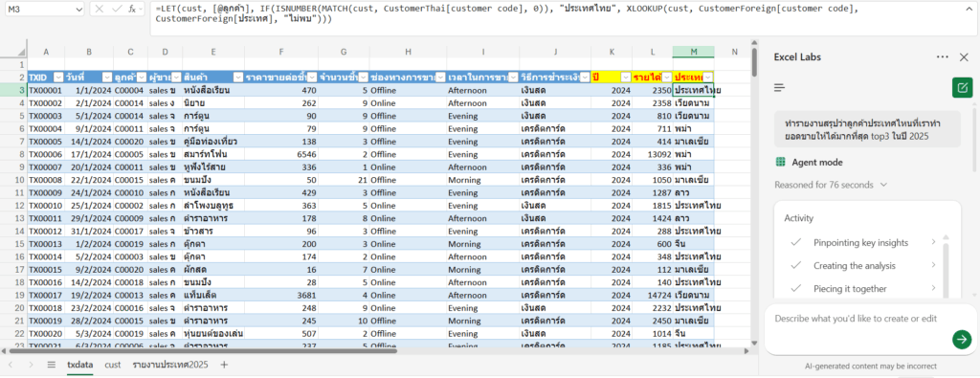Select column M header

coord(693,52)
